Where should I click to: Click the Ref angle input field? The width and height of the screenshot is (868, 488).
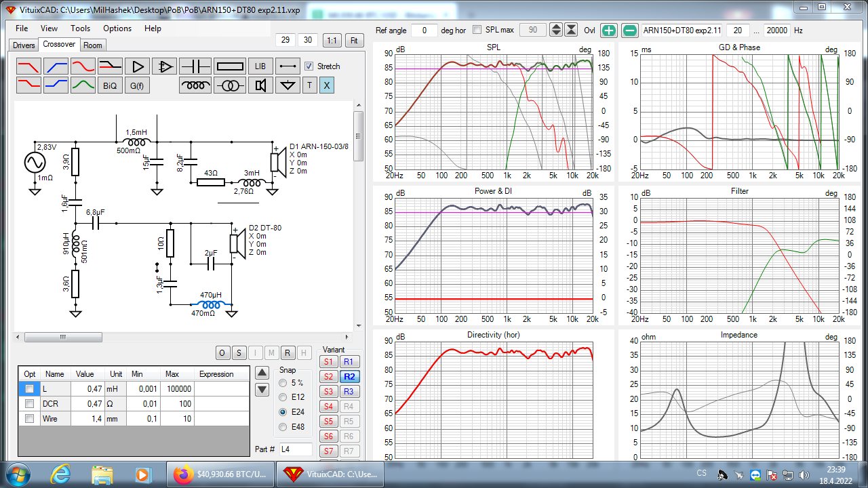coord(425,30)
